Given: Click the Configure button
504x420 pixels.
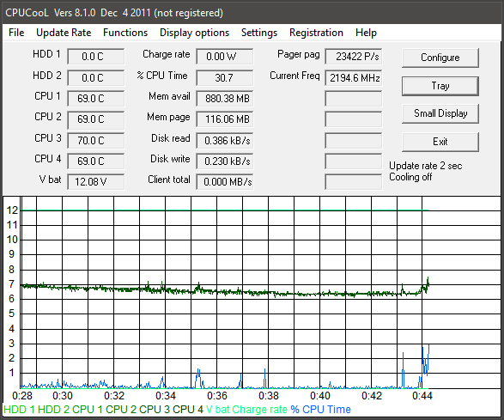Looking at the screenshot, I should pos(440,58).
